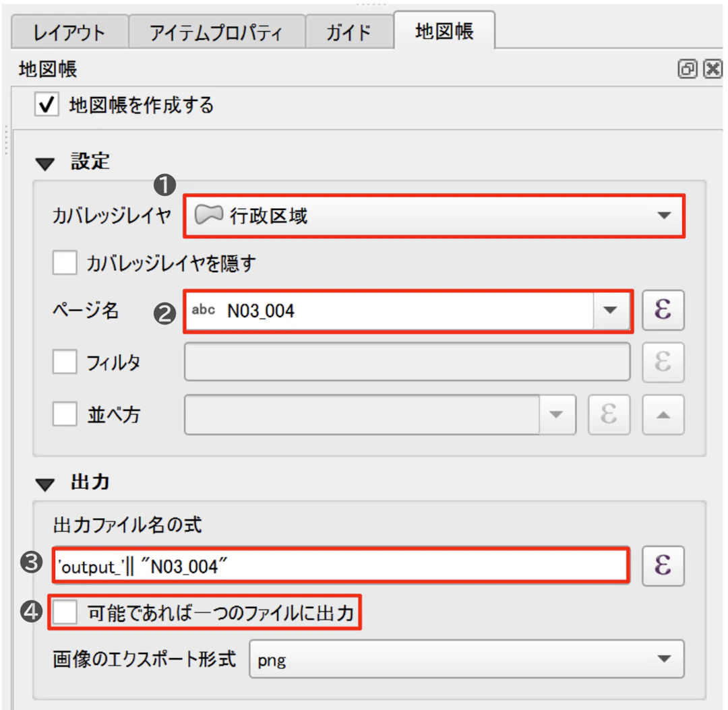Uncheck 地図帳を作成する checkbox

[47, 106]
